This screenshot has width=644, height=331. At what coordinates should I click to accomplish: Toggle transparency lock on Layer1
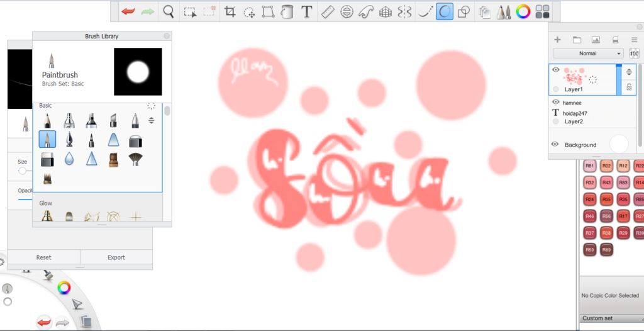pos(629,87)
